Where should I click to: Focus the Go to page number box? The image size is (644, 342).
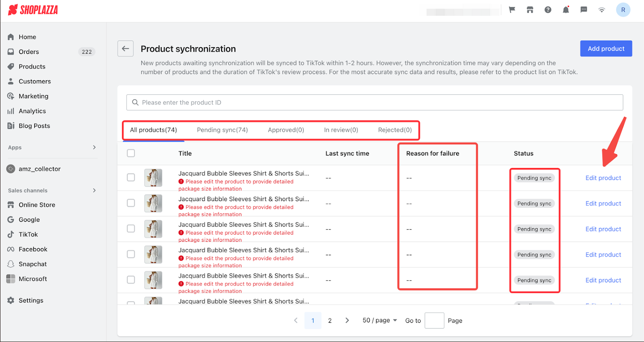coord(434,320)
